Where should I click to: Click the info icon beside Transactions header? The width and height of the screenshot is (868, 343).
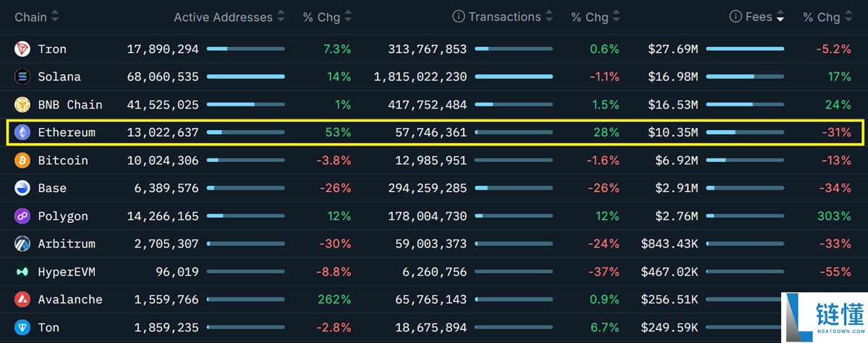[x=458, y=17]
